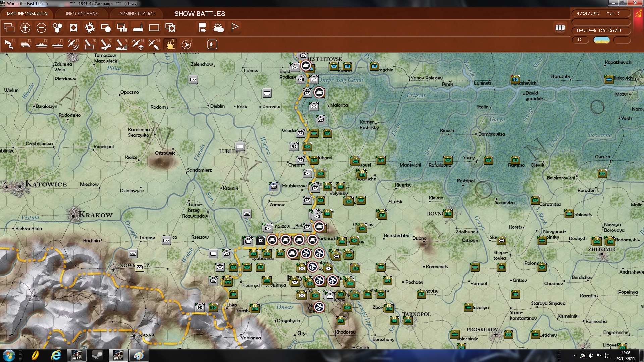644x362 pixels.
Task: Open the ADMINISTRATION tab
Action: [137, 14]
